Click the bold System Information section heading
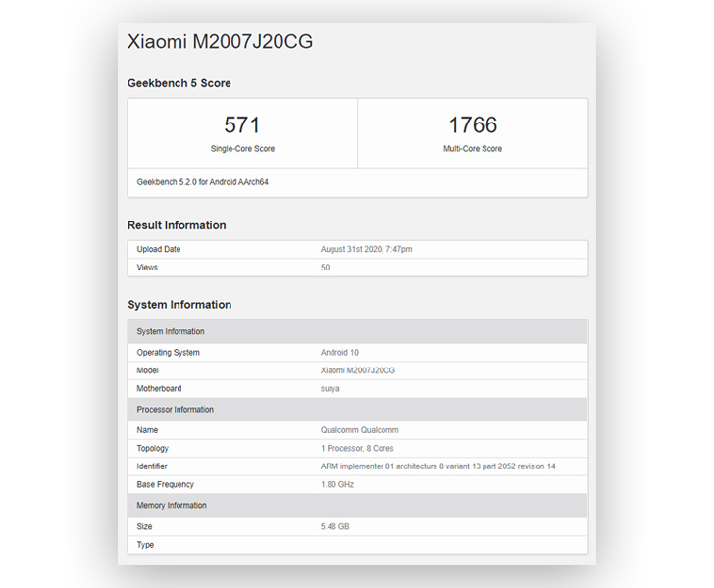The height and width of the screenshot is (588, 714). click(179, 305)
